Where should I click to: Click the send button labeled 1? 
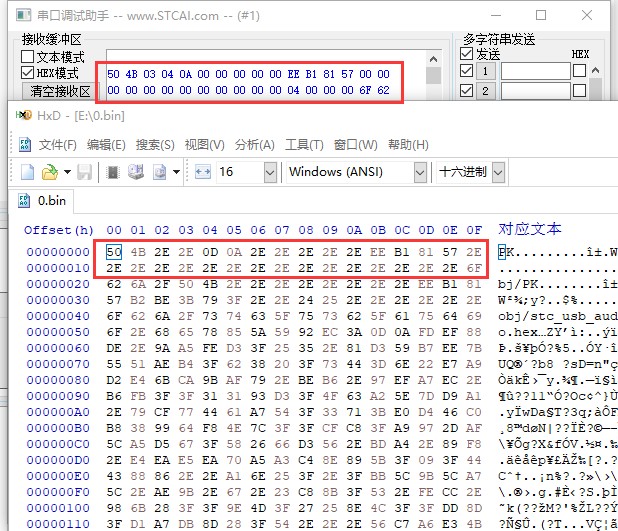coord(485,71)
